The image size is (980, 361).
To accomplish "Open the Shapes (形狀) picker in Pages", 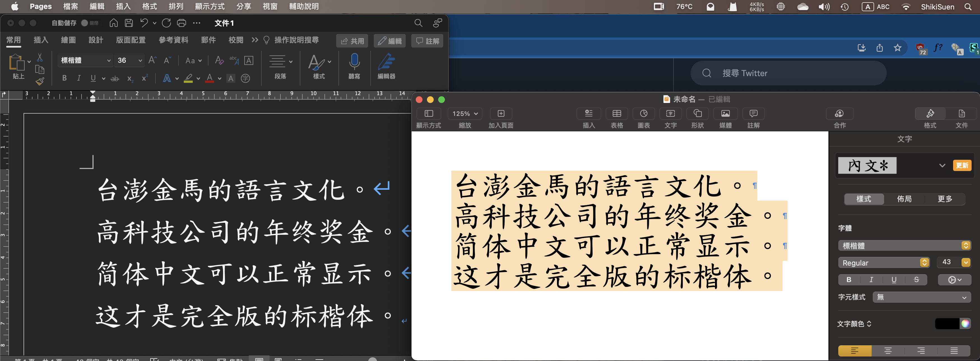I will (x=698, y=114).
